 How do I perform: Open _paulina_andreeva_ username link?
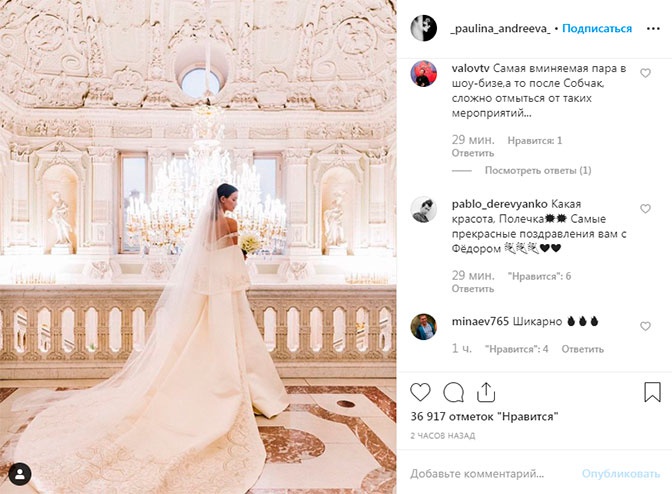click(x=500, y=28)
